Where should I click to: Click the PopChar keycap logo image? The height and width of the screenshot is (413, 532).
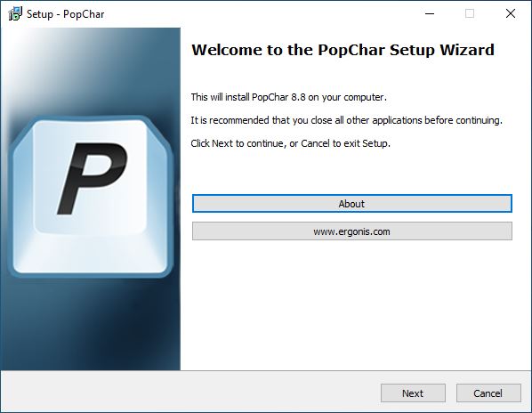(x=91, y=197)
